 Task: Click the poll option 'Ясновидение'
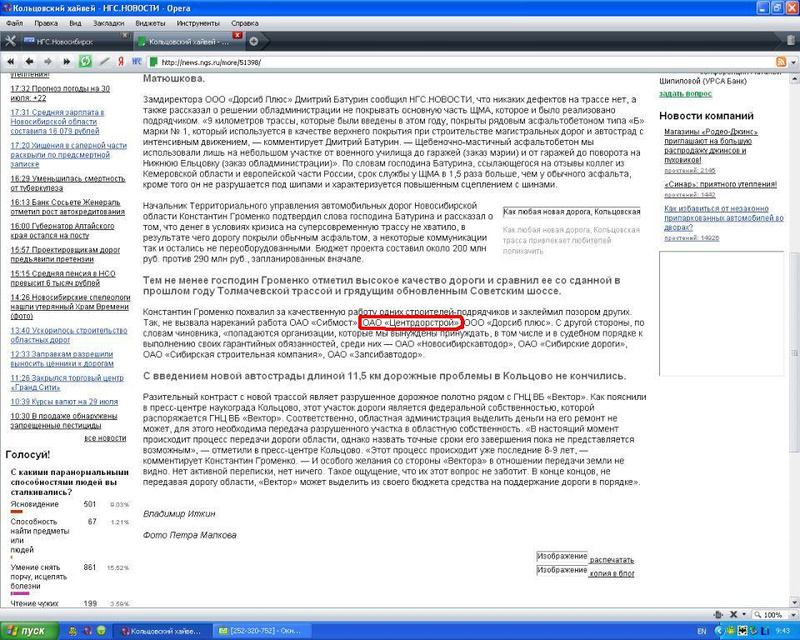click(35, 504)
